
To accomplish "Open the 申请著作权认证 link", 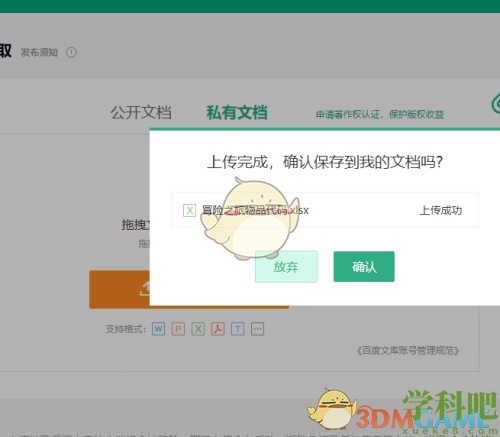I will click(380, 115).
